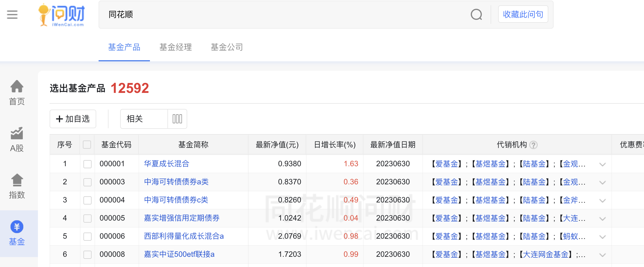Click fund code 000001
This screenshot has width=644, height=267.
112,164
